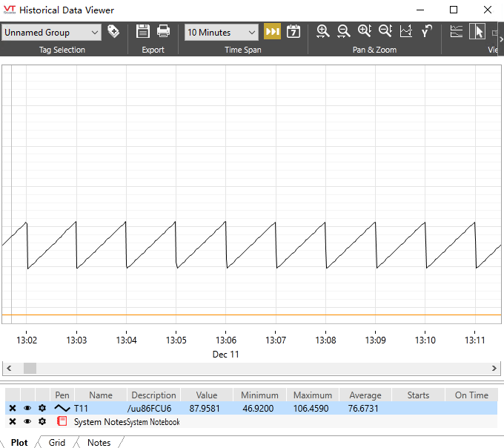Print the trend plot

(163, 32)
